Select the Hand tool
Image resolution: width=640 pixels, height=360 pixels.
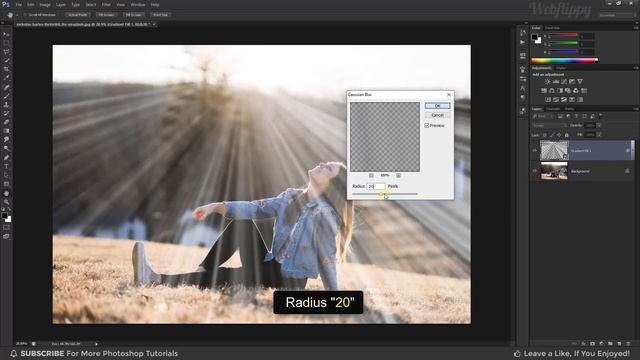[x=6, y=193]
